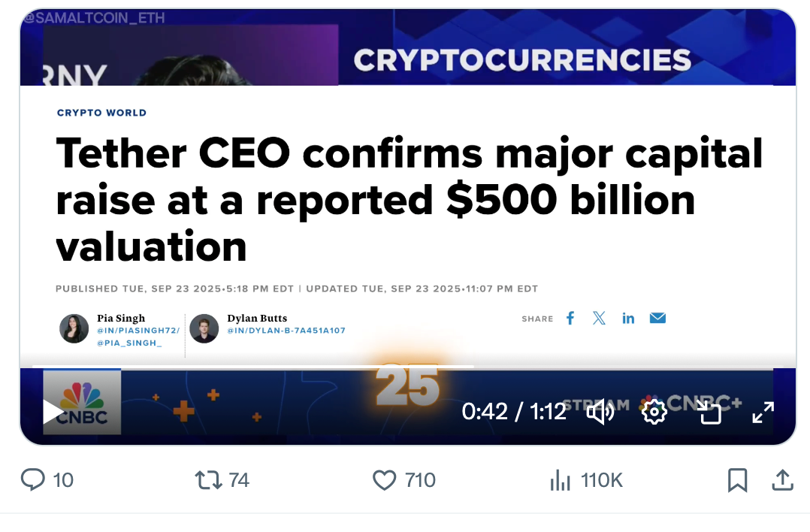Screen dimensions: 810x532
Task: Click Pia Singh's avatar photo
Action: (74, 328)
